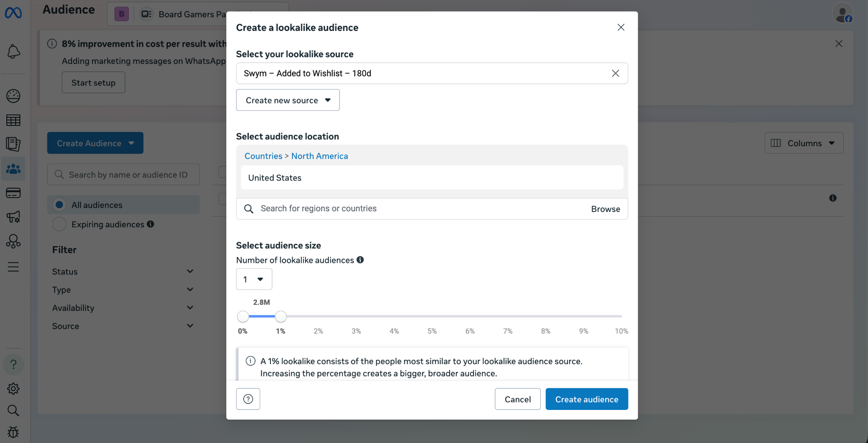Viewport: 868px width, 443px height.
Task: Click the help question icon in dialog footer
Action: (248, 399)
